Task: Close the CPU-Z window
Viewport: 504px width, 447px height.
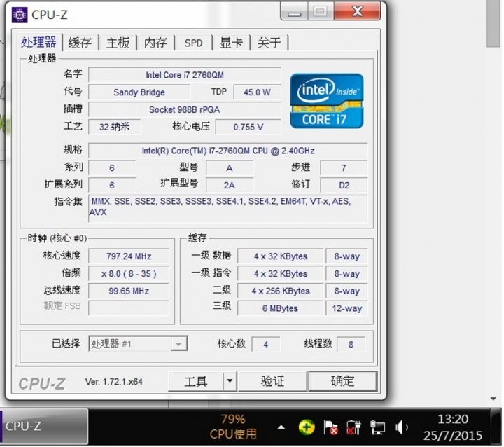Action: (x=358, y=12)
